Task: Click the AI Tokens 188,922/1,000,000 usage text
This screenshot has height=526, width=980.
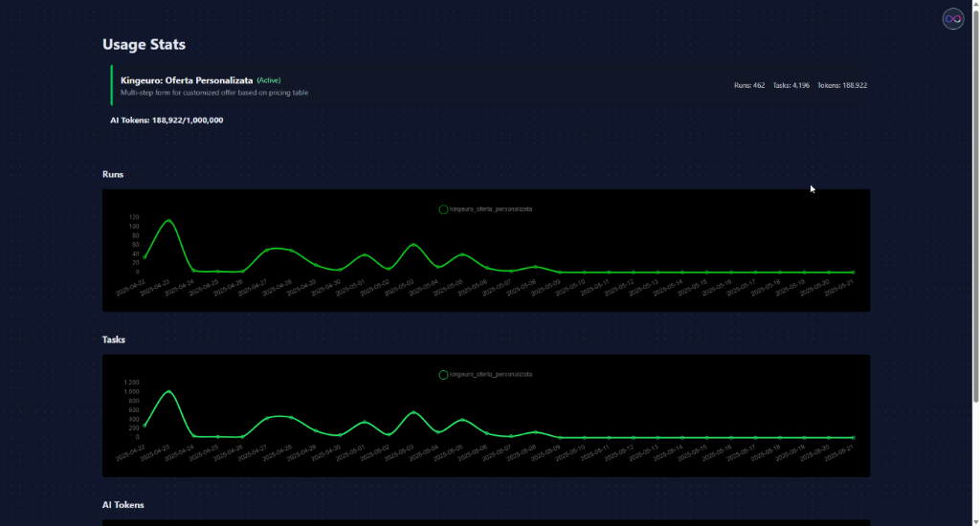Action: (167, 121)
